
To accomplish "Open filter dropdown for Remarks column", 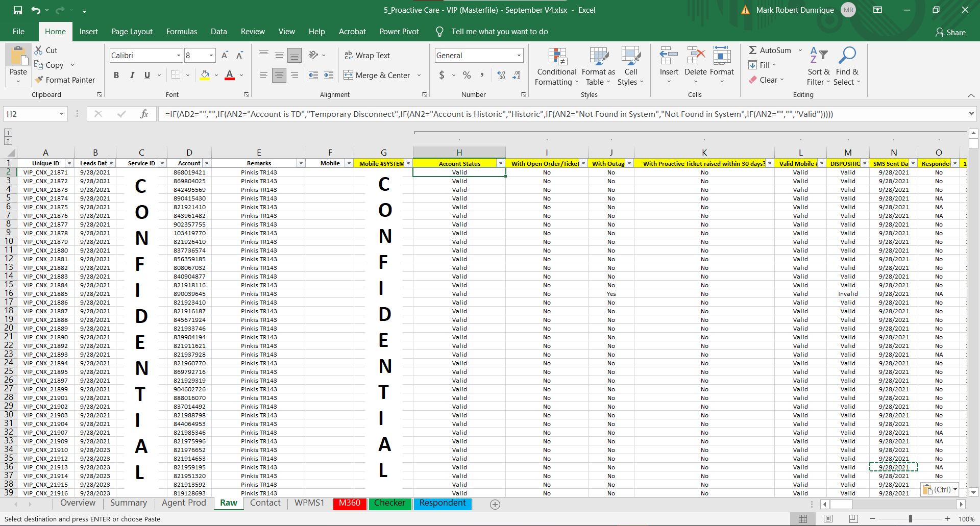I will click(x=301, y=163).
